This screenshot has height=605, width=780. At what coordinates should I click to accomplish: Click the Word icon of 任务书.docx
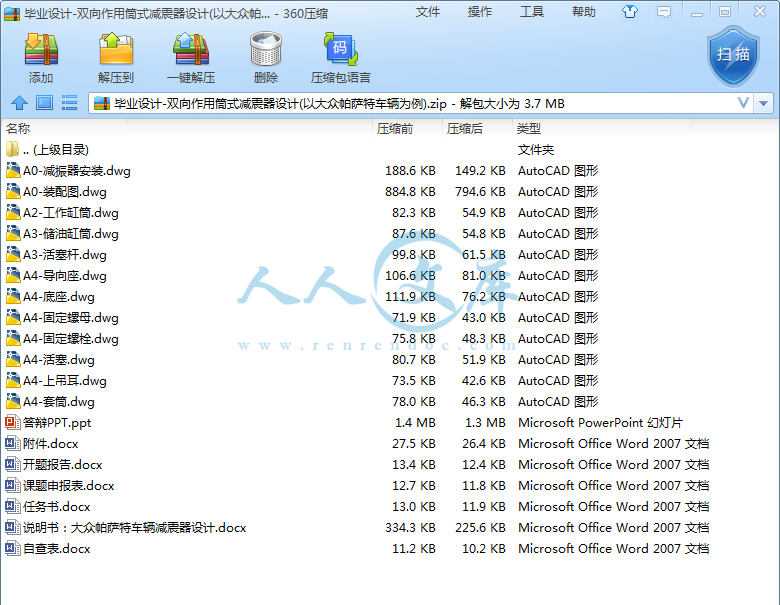(12, 506)
